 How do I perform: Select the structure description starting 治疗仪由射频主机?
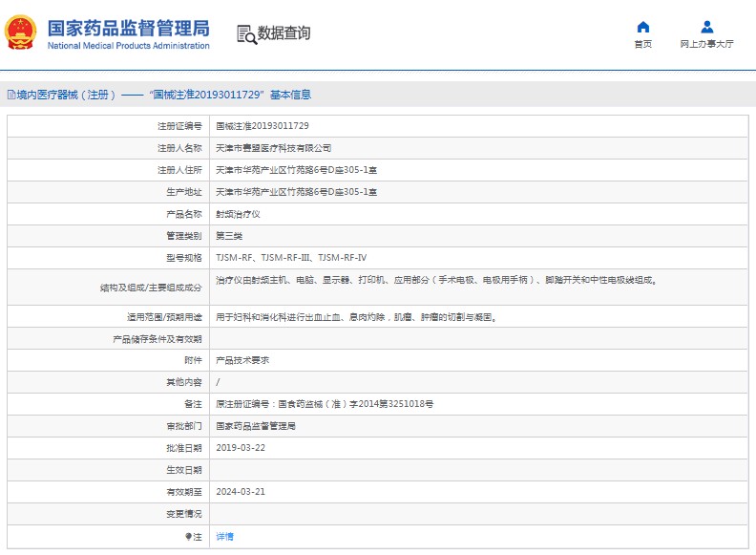(436, 280)
